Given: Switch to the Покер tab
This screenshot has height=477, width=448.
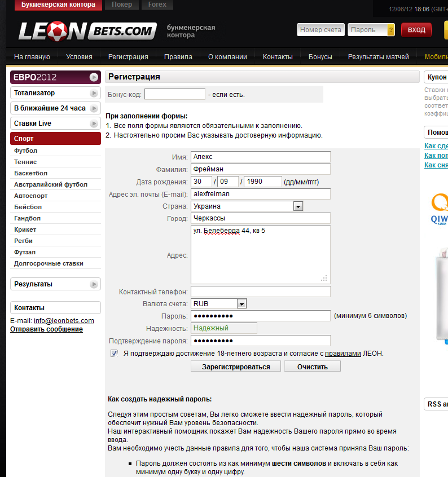Looking at the screenshot, I should pos(122,5).
